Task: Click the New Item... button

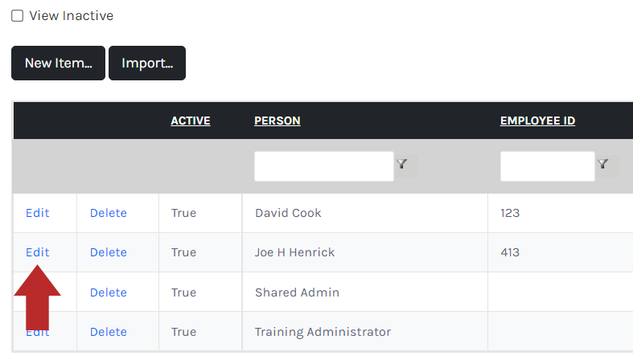Action: click(x=58, y=63)
